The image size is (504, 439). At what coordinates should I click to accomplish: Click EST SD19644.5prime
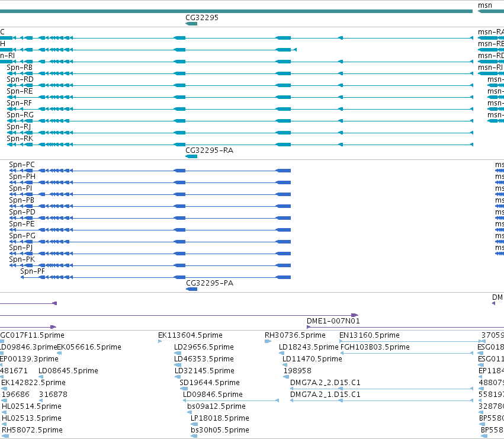pos(210,383)
